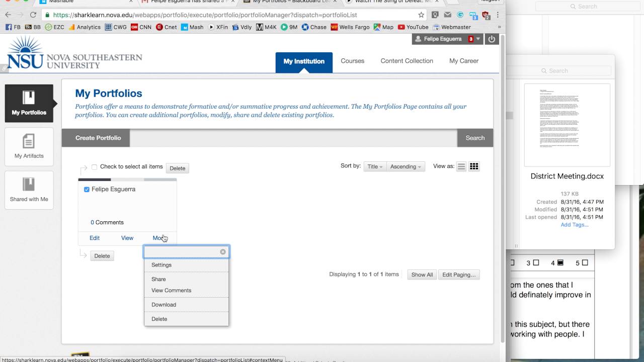This screenshot has width=644, height=362.
Task: Click Edit on the Felipe Esguerra portfolio
Action: pos(95,238)
